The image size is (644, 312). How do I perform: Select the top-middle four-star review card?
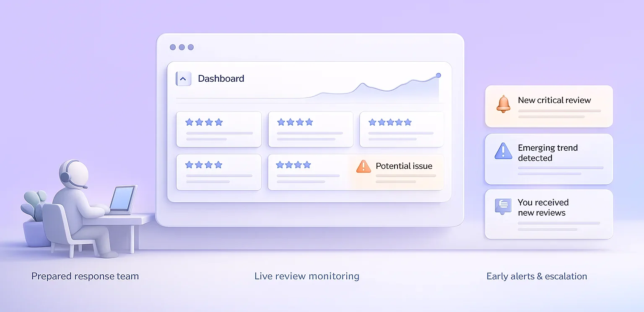[x=310, y=129]
